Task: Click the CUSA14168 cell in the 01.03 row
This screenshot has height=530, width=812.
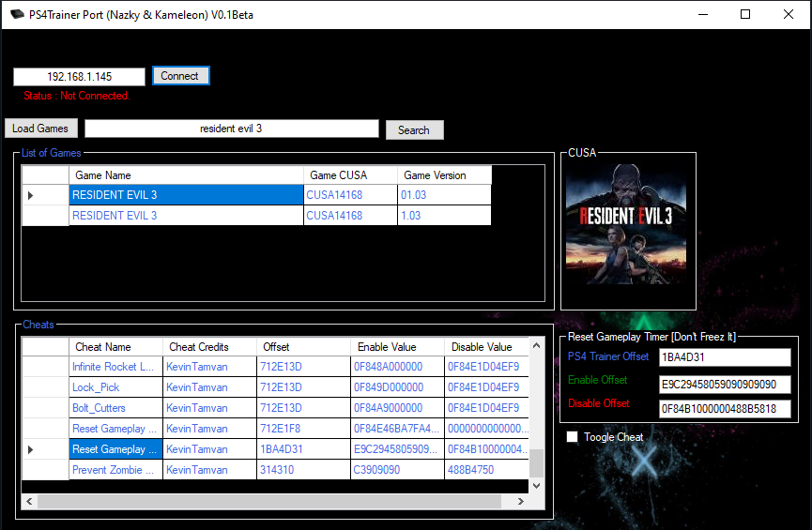Action: (350, 195)
